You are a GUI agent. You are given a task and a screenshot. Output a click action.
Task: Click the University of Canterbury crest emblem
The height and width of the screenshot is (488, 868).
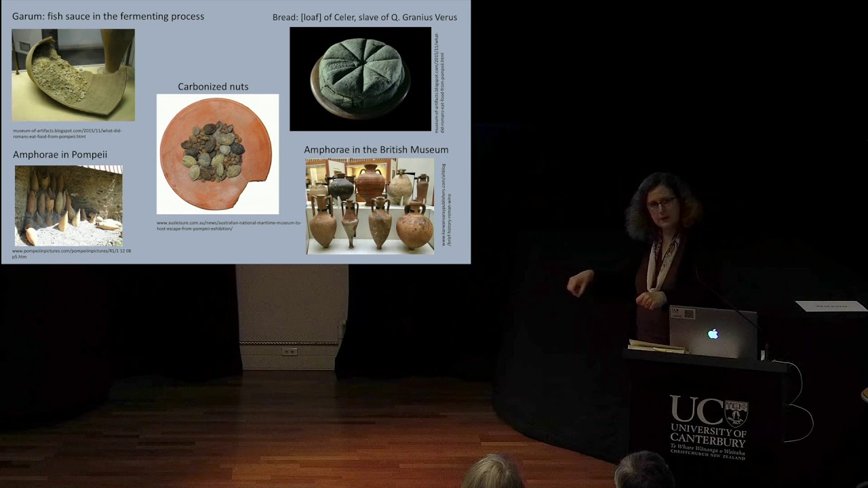(x=736, y=413)
